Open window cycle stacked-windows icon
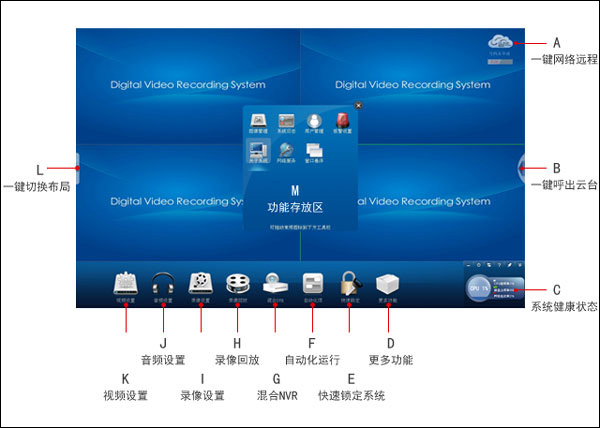This screenshot has width=600, height=428. (x=314, y=150)
